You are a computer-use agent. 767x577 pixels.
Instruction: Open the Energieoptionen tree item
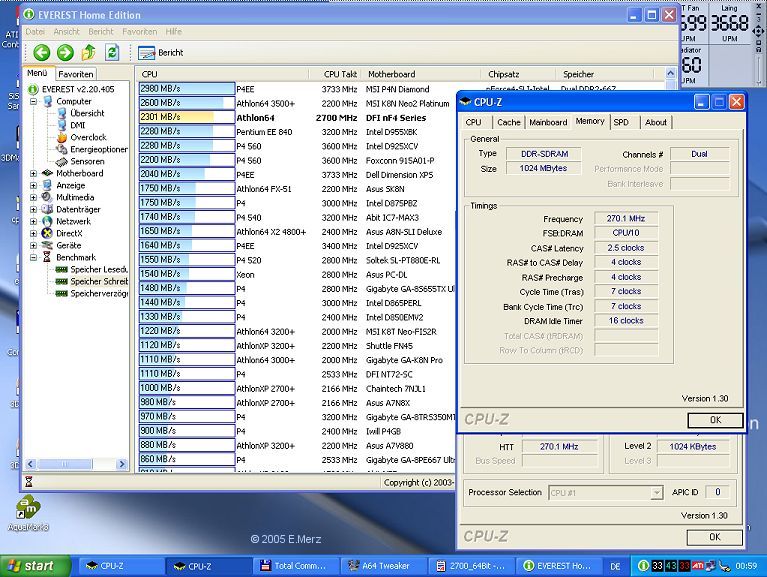click(99, 149)
